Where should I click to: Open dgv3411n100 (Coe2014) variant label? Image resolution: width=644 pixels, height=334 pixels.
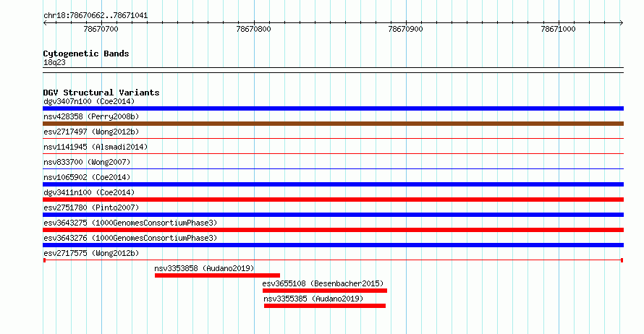89,192
